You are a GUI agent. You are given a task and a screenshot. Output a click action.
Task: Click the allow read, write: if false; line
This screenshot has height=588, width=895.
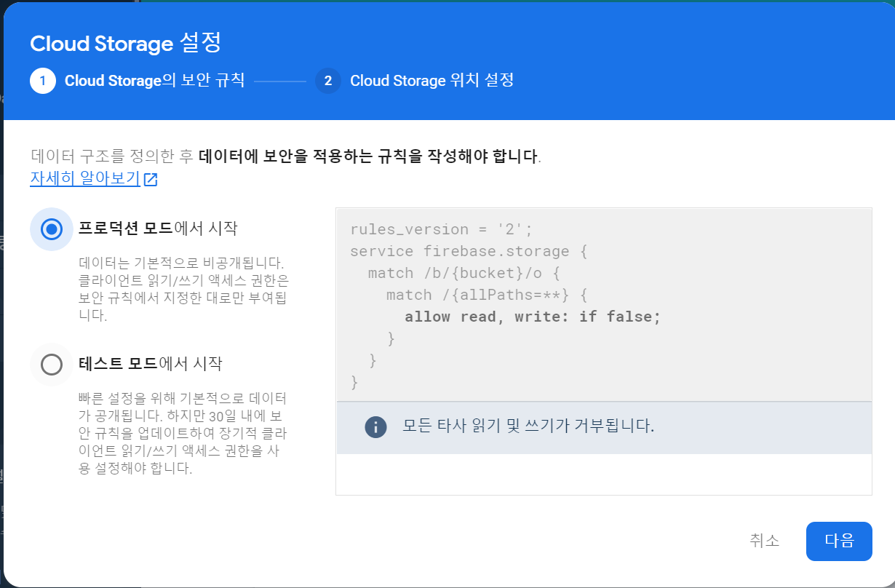coord(533,317)
